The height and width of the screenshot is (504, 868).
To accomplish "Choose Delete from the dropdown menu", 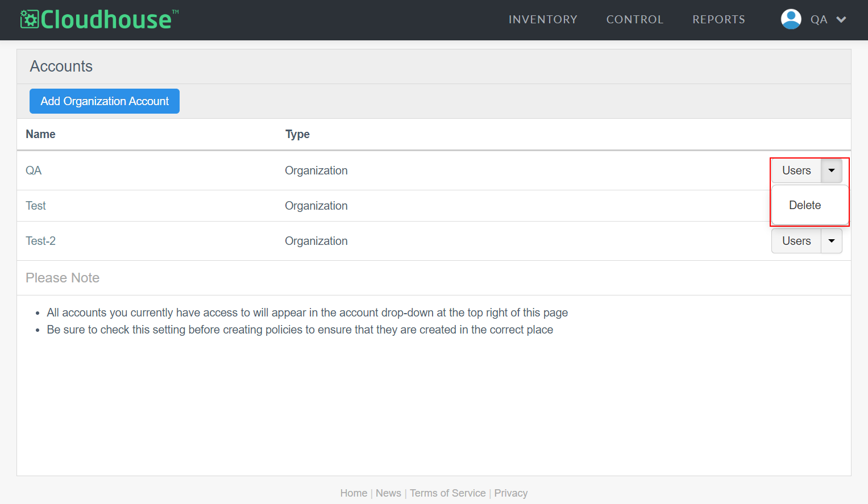I will (805, 205).
